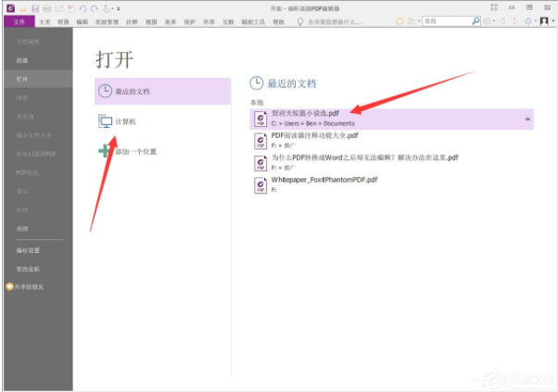558x392 pixels.
Task: Click 添加一个位置 with the green plus
Action: pyautogui.click(x=162, y=152)
